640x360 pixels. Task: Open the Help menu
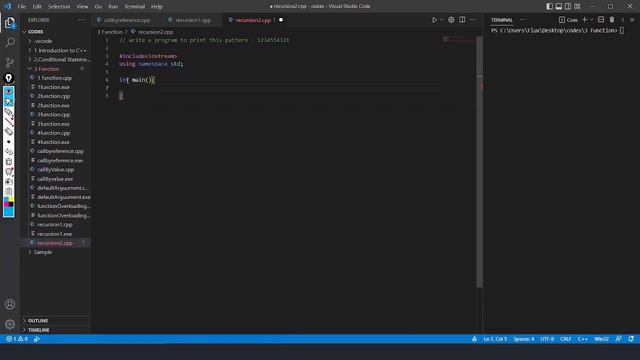tap(157, 7)
